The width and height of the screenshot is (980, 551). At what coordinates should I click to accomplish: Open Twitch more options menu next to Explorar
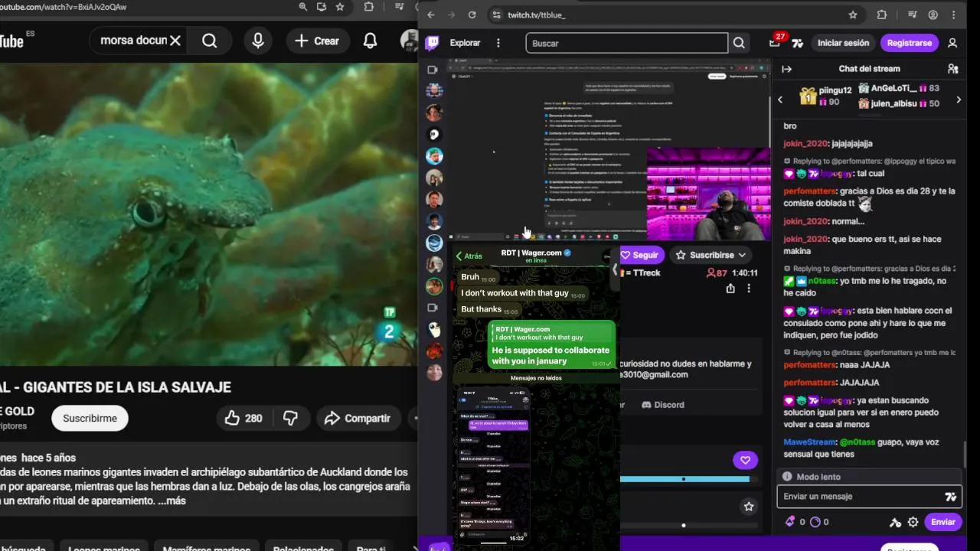(x=498, y=43)
